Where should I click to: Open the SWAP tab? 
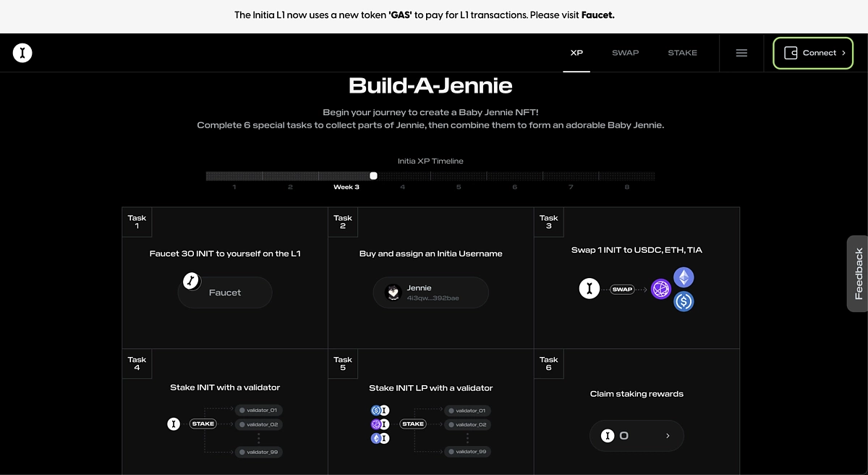coord(625,53)
